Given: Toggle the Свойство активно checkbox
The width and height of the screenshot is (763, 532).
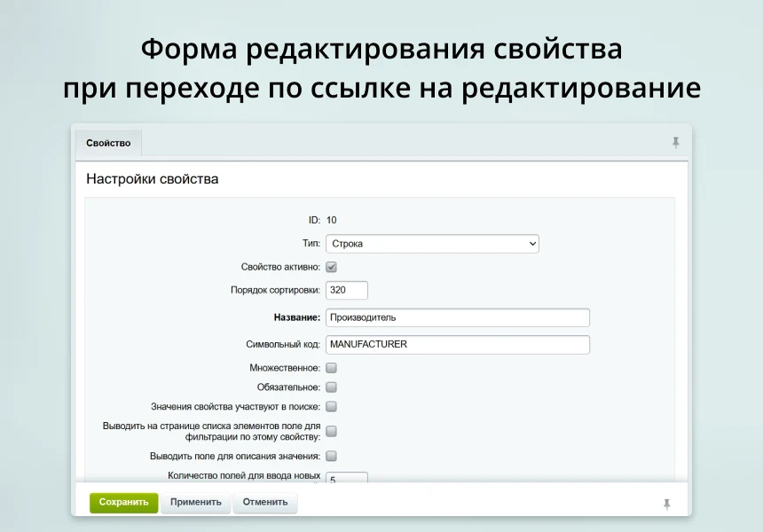Looking at the screenshot, I should tap(332, 267).
